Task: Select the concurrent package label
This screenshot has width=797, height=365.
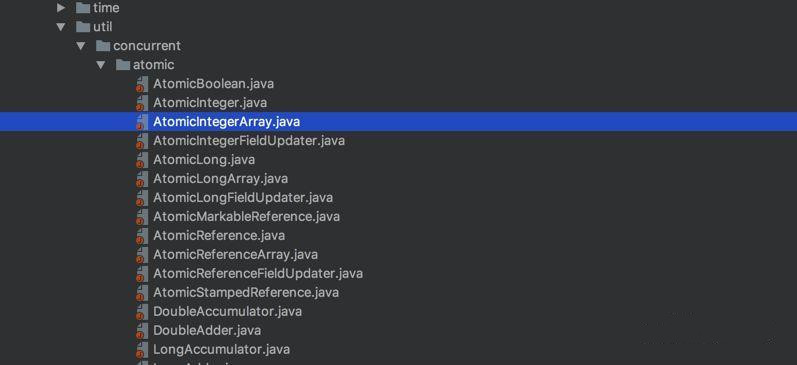Action: click(147, 46)
